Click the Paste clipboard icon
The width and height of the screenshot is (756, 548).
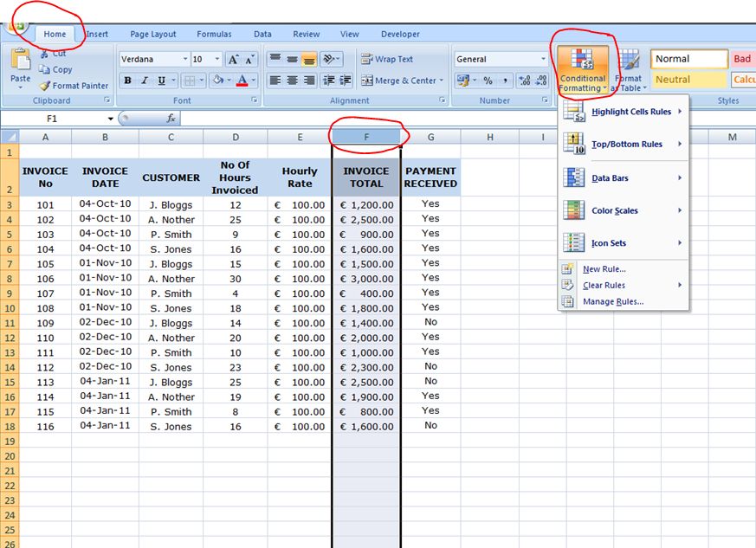tap(20, 61)
